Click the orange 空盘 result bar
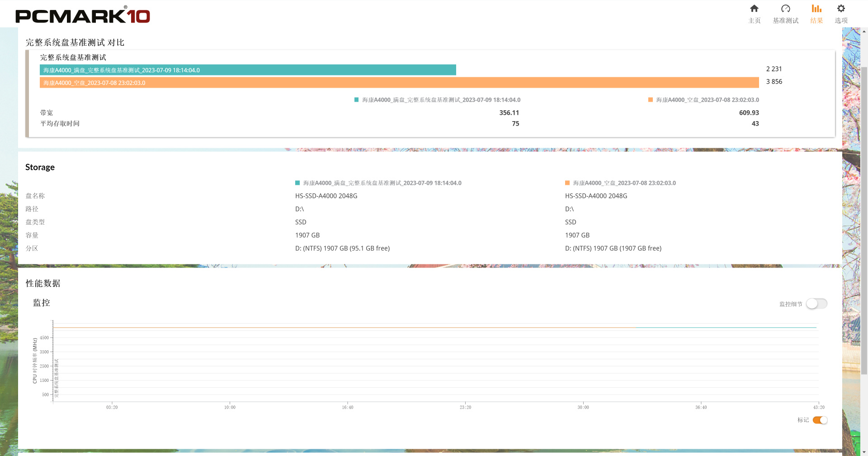 click(399, 83)
